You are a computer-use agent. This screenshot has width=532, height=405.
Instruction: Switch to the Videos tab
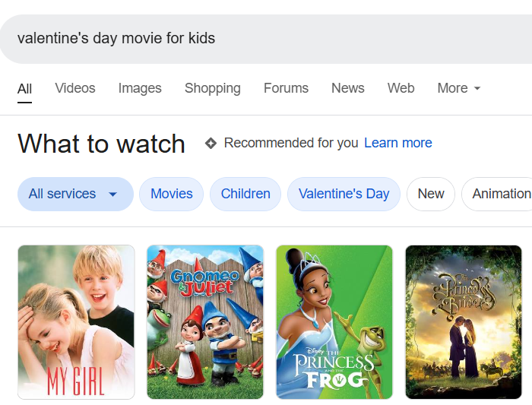tap(75, 88)
